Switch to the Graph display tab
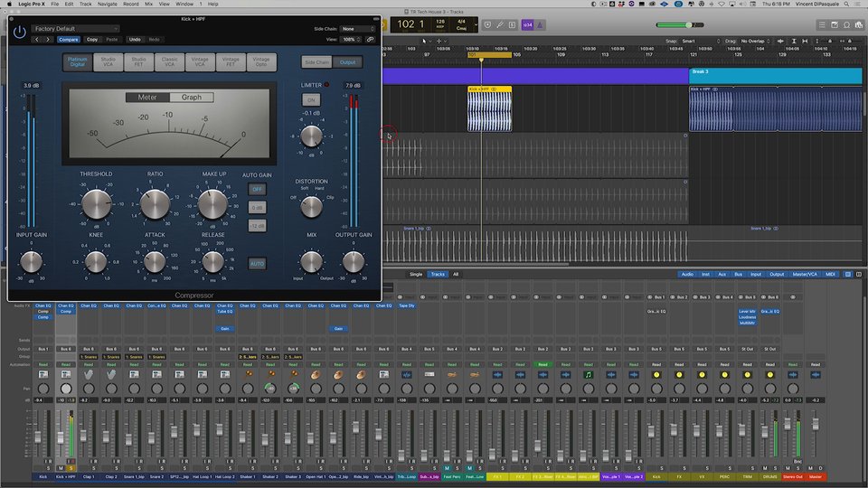 point(192,98)
